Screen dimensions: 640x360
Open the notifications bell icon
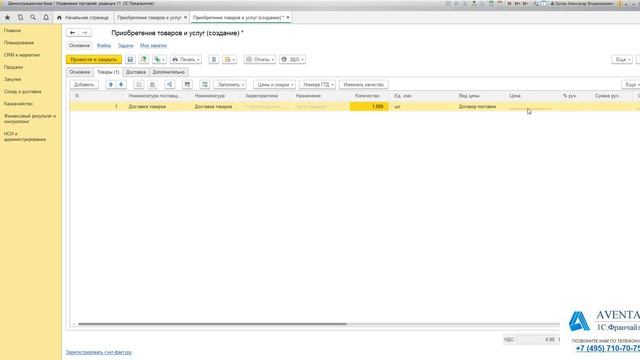click(x=46, y=18)
